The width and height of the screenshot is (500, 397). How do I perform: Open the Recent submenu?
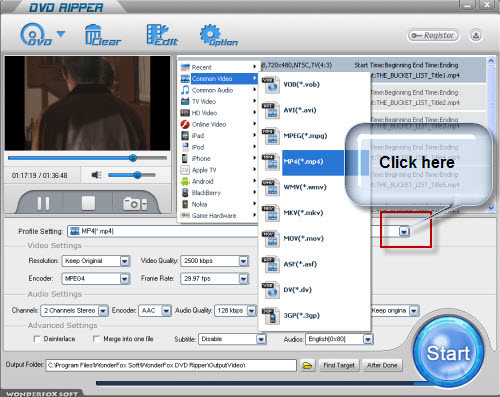[x=218, y=67]
